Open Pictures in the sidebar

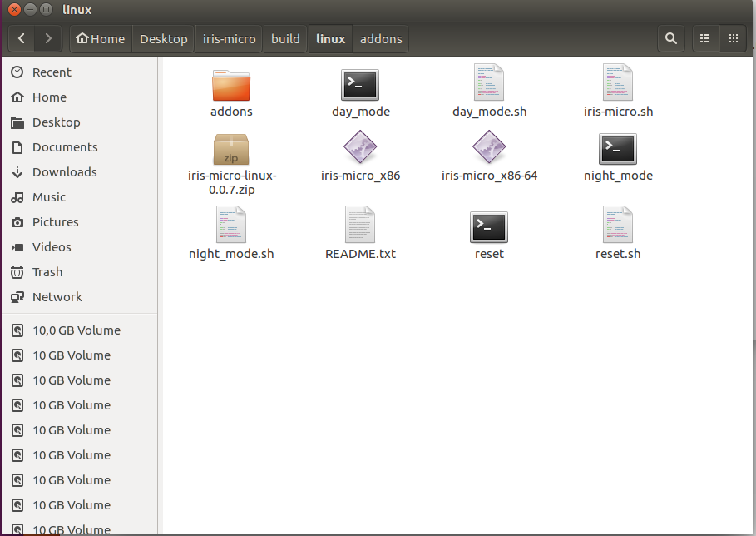(x=80, y=222)
